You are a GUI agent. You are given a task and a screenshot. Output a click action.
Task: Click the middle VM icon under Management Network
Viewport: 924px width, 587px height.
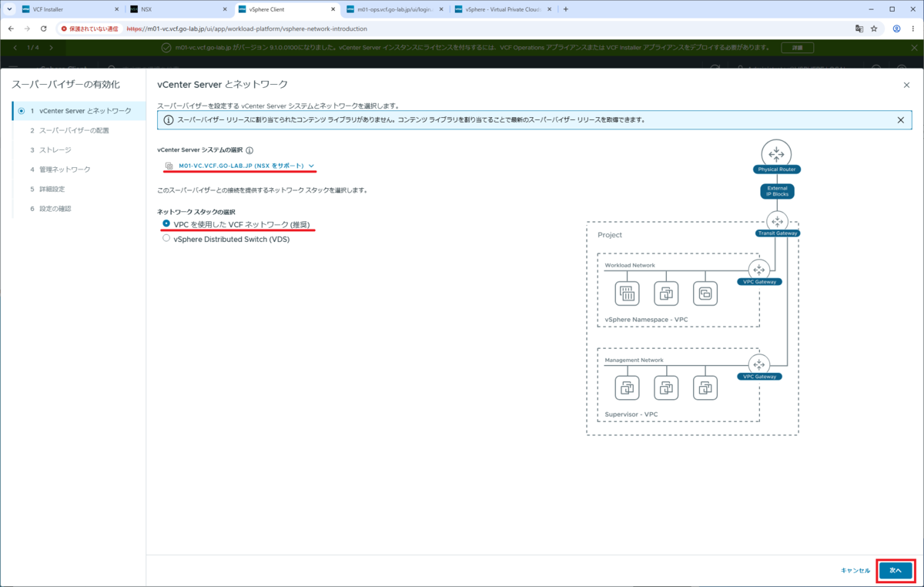666,388
